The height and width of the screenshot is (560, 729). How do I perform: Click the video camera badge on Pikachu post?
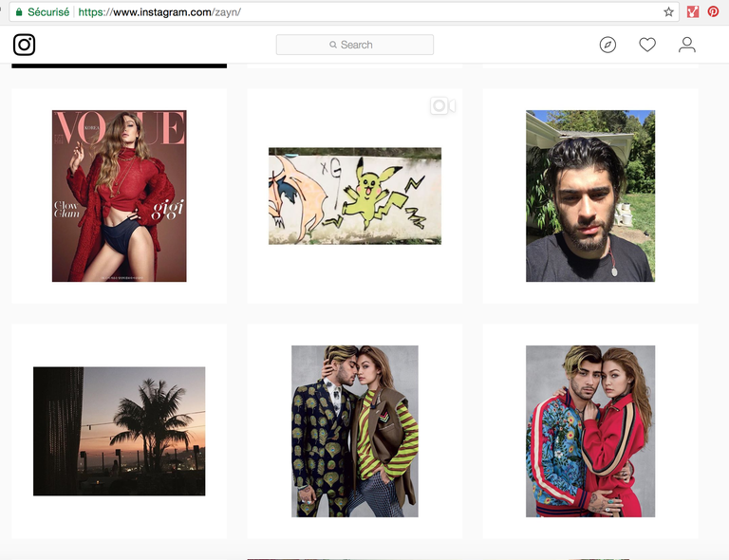tap(442, 106)
